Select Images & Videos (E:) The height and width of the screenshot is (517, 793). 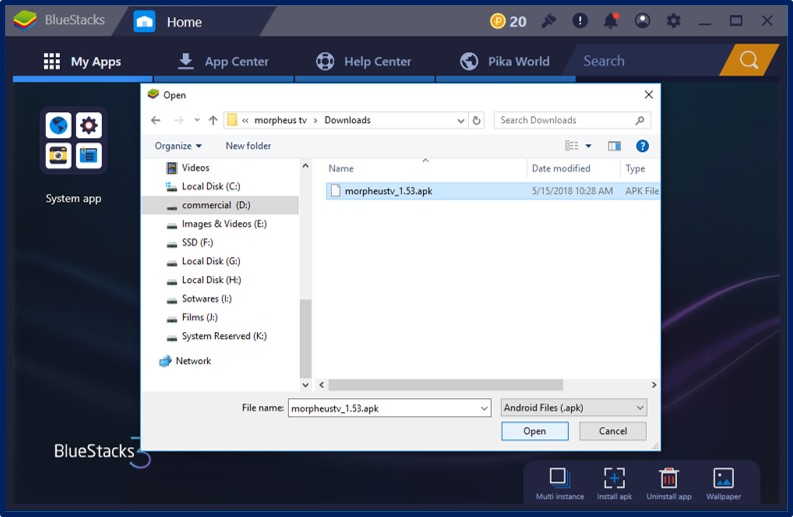click(222, 224)
